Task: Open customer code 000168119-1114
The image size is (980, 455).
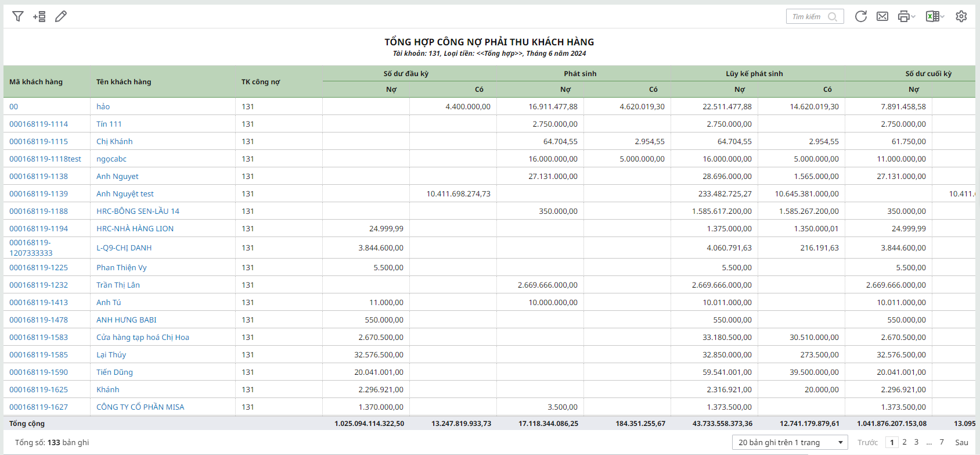Action: (39, 124)
